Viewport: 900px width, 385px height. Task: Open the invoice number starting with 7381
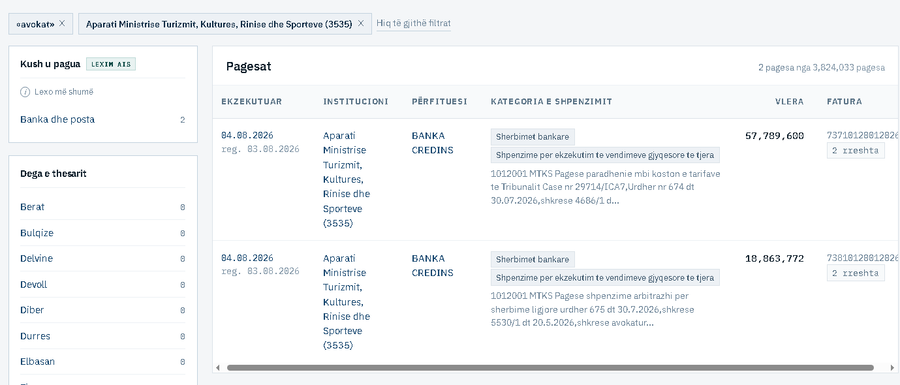point(863,258)
